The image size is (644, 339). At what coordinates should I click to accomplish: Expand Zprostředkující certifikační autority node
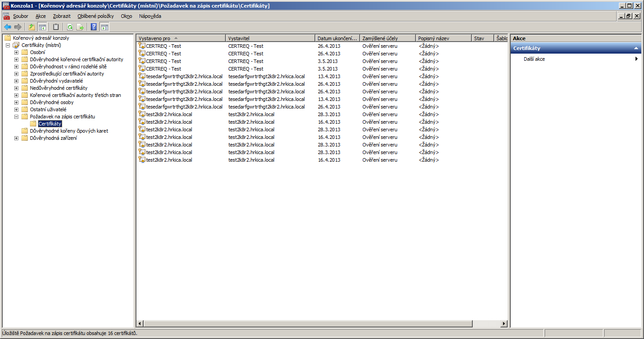pos(16,74)
